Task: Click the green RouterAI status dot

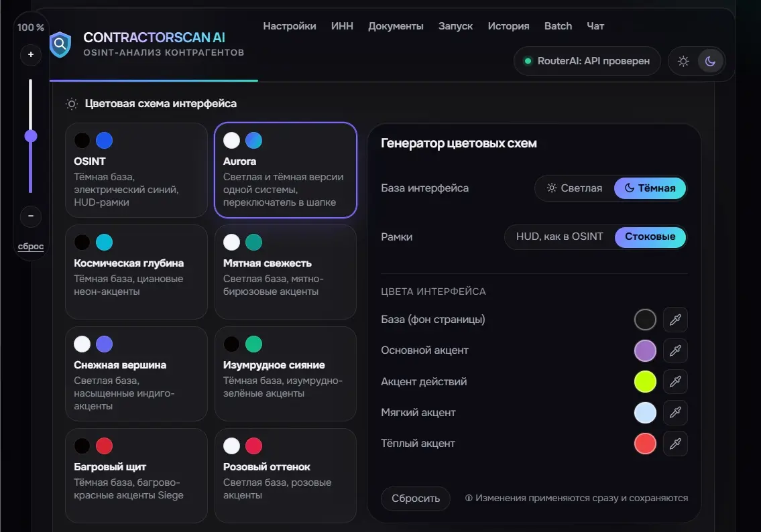Action: pyautogui.click(x=528, y=61)
